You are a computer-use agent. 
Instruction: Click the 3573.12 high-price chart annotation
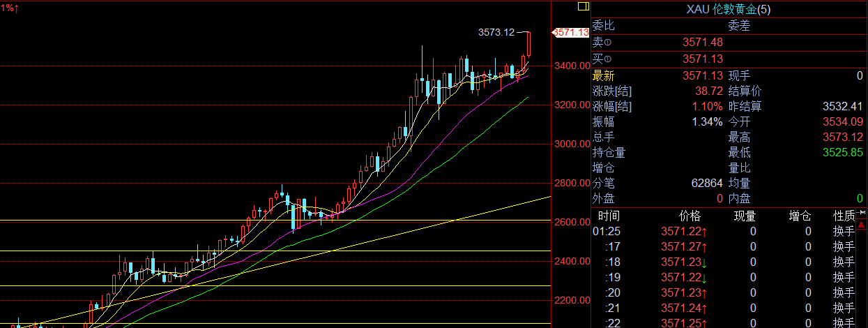pyautogui.click(x=496, y=32)
